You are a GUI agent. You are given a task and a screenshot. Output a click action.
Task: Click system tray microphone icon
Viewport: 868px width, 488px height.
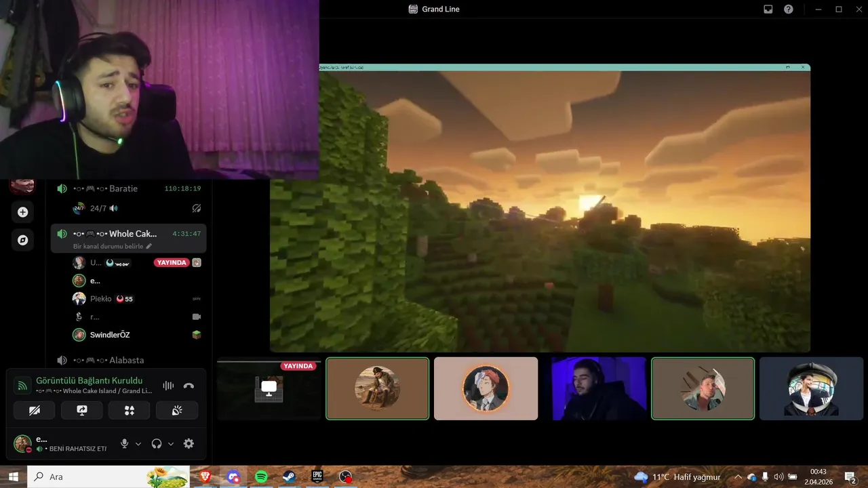765,476
